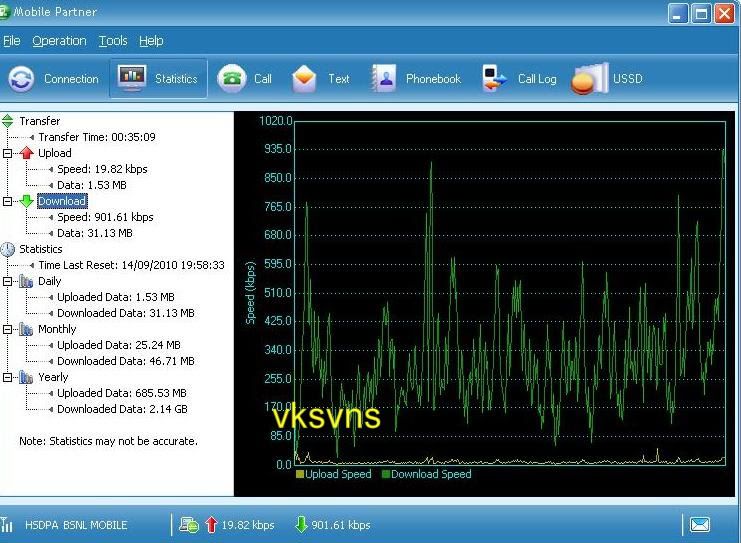Click the Call Log phone icon
The width and height of the screenshot is (741, 543).
pyautogui.click(x=494, y=78)
